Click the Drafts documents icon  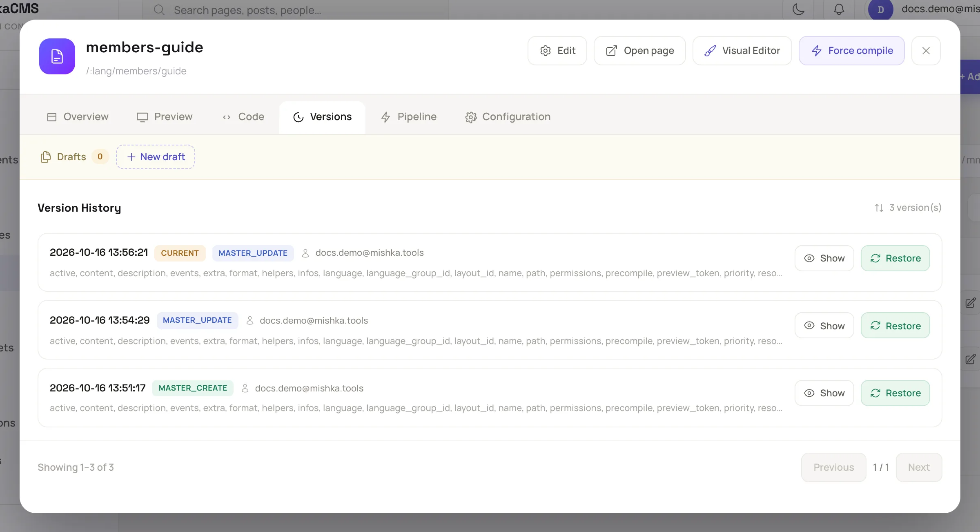click(46, 157)
